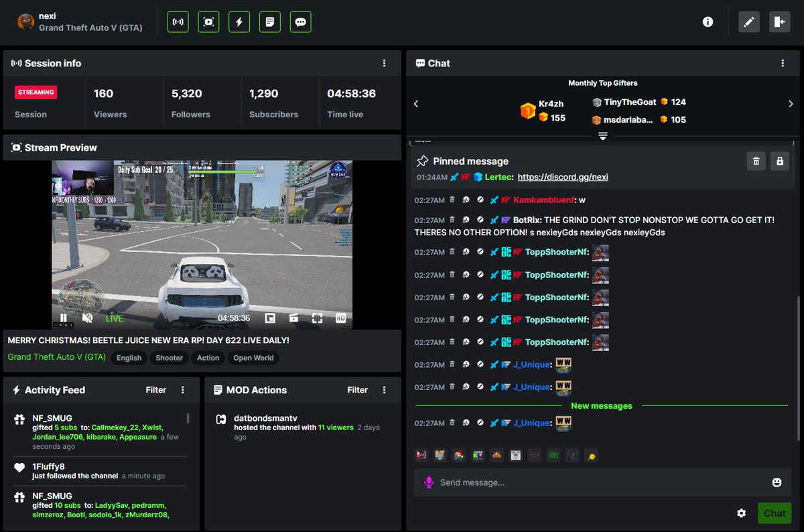The height and width of the screenshot is (532, 804).
Task: Open chat settings with the gear icon
Action: 741,513
